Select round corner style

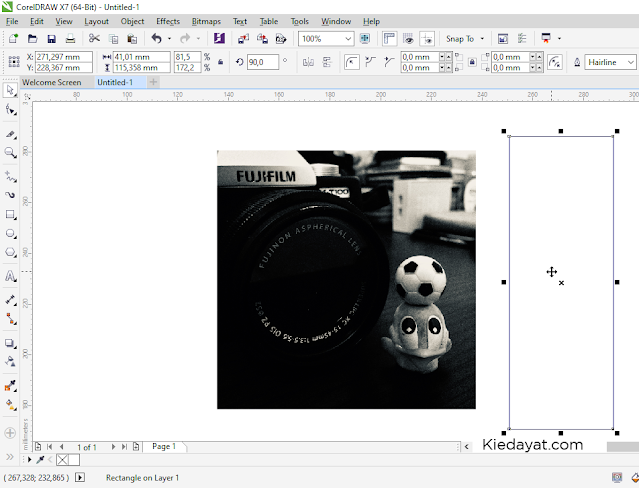(x=351, y=62)
